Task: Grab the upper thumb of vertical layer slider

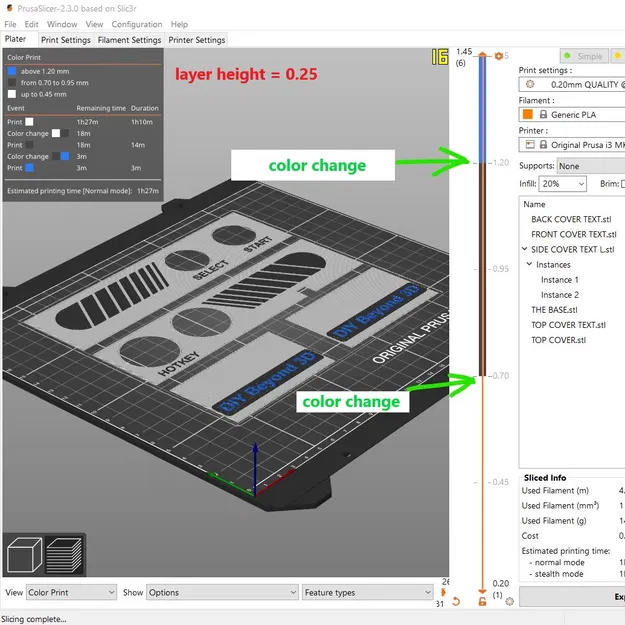Action: 482,55
